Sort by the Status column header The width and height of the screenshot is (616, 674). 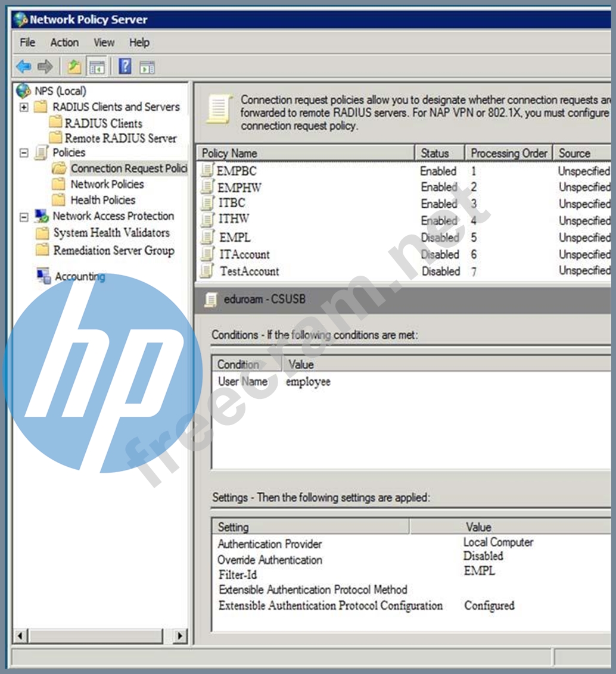440,153
